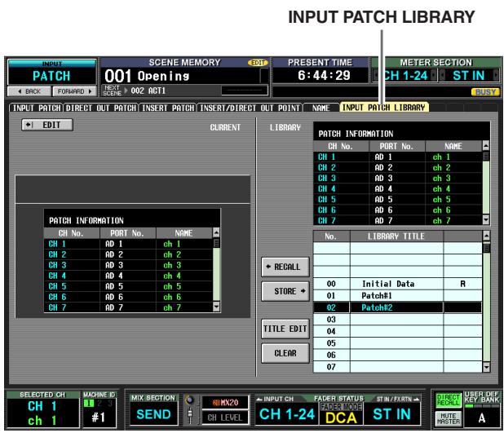The image size is (504, 433).
Task: Click the CLEAR button
Action: pyautogui.click(x=285, y=353)
